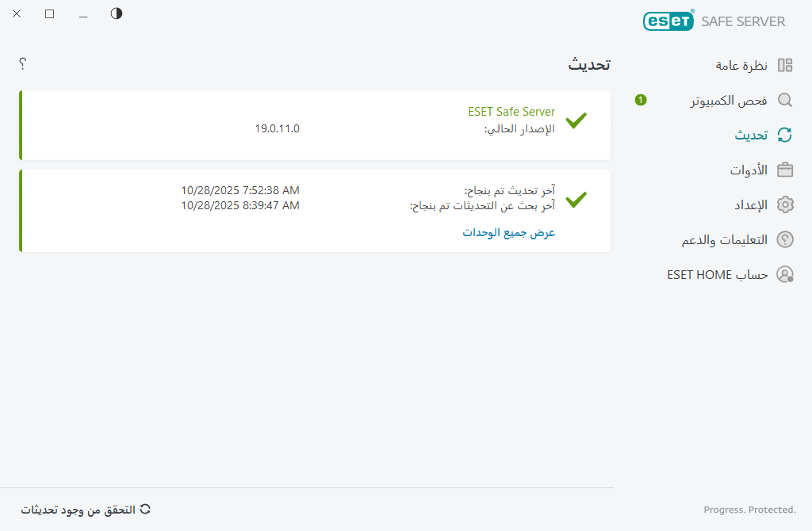This screenshot has height=531, width=812.
Task: Toggle dark mode with the contrast icon
Action: pos(116,13)
